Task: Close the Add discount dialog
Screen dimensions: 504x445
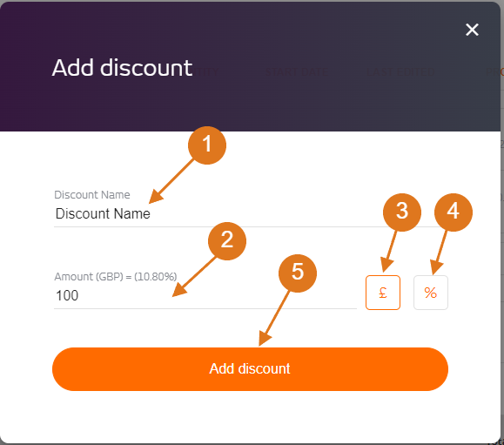Action: 472,30
